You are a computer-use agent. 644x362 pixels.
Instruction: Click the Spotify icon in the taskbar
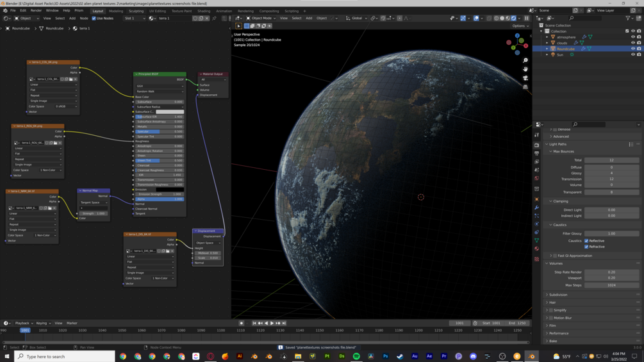356,356
